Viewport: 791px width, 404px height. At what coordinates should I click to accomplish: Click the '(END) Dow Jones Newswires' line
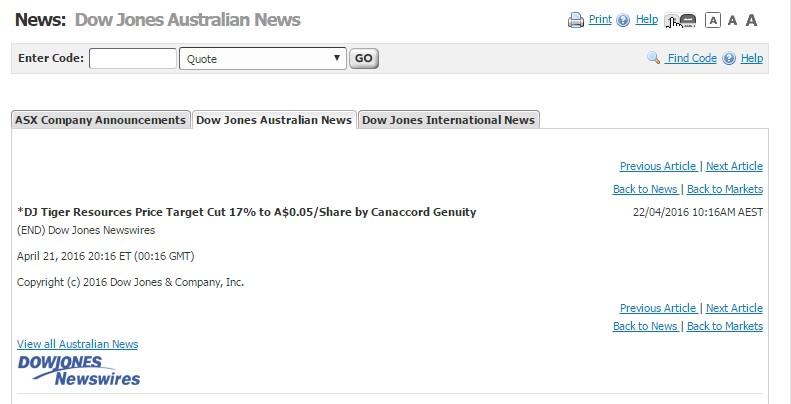[x=86, y=230]
